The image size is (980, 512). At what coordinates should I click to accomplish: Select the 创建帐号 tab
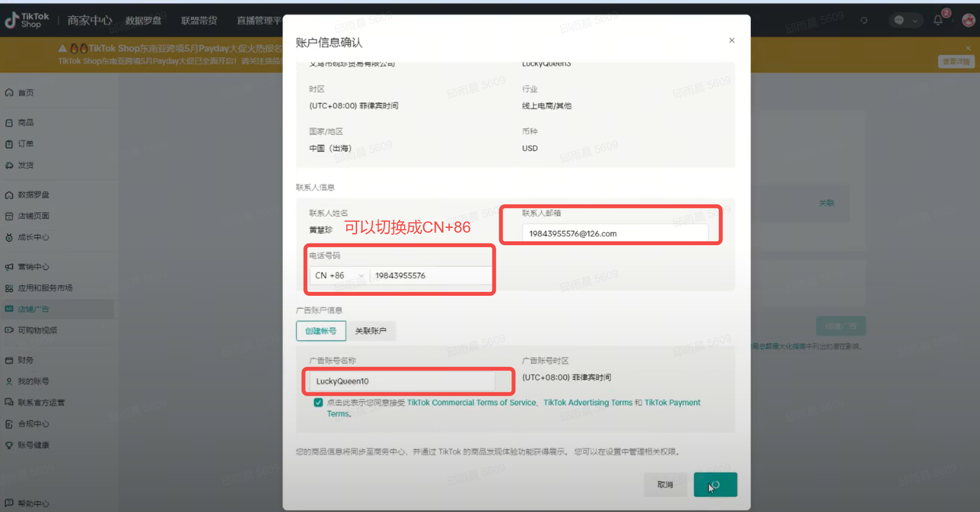tap(321, 331)
